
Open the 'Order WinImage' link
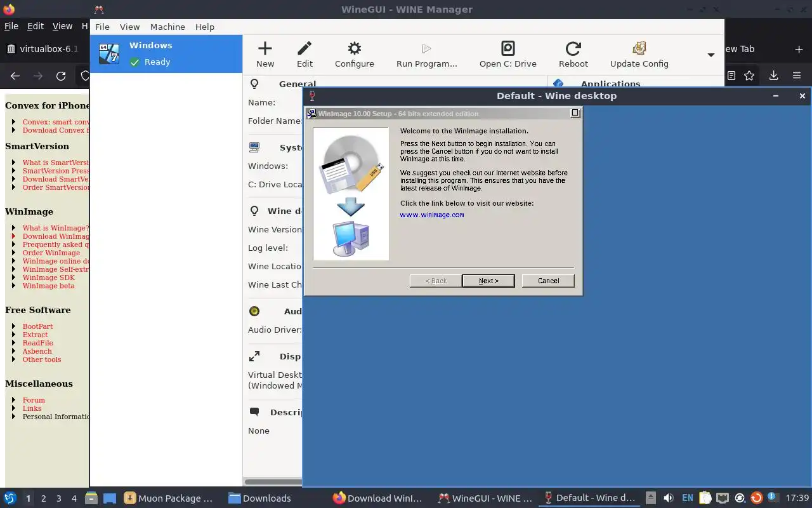click(x=51, y=253)
